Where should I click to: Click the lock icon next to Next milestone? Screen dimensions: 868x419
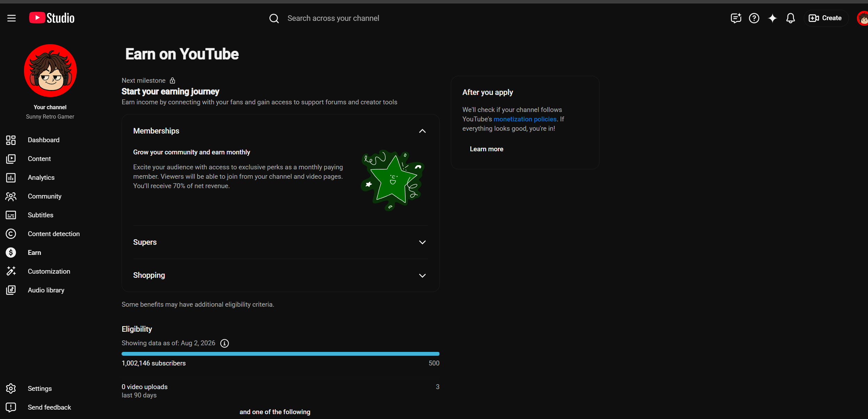[x=172, y=81]
